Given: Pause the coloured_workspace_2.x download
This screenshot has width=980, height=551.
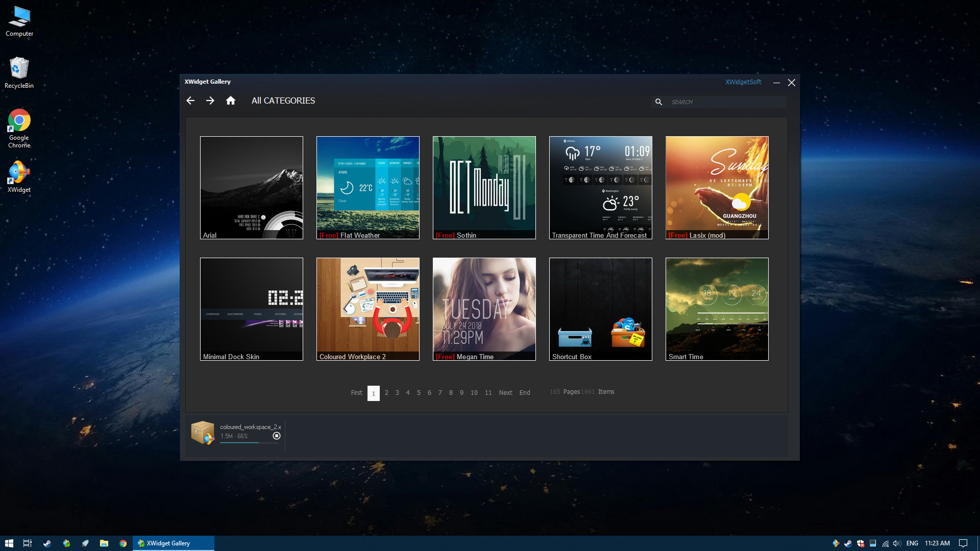Looking at the screenshot, I should (276, 435).
